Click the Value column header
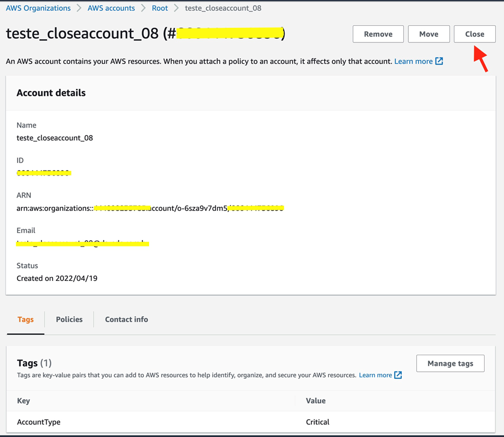Image resolution: width=504 pixels, height=437 pixels. click(316, 401)
